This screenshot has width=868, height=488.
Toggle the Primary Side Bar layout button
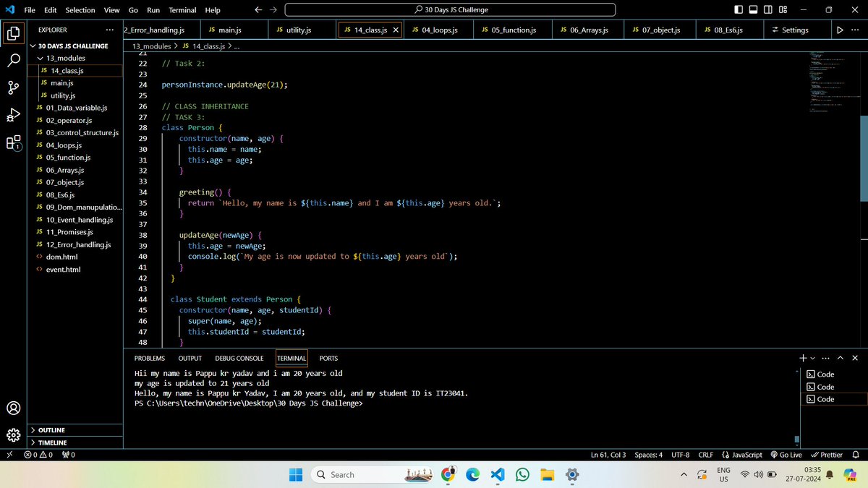[x=739, y=10]
